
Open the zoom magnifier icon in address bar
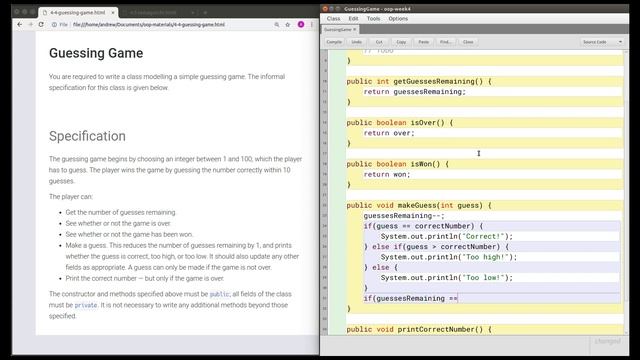click(277, 24)
